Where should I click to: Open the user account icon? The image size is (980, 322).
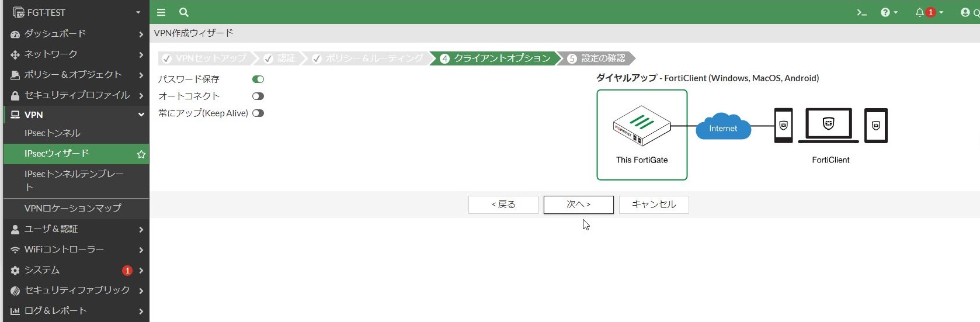(x=965, y=12)
